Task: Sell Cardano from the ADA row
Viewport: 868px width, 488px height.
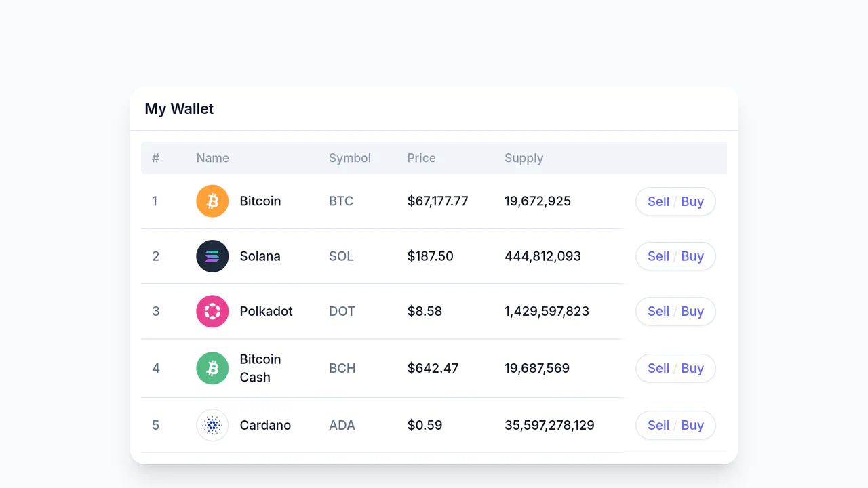Action: pos(658,425)
